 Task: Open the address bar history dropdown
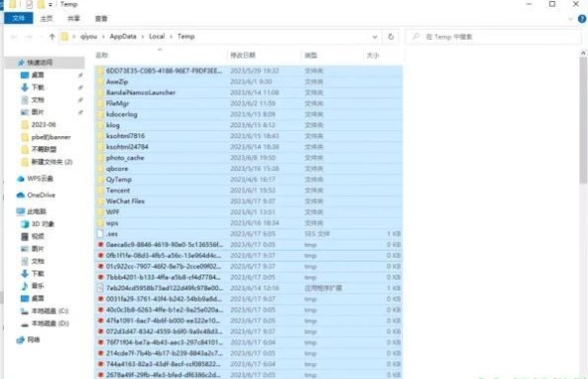coord(375,37)
